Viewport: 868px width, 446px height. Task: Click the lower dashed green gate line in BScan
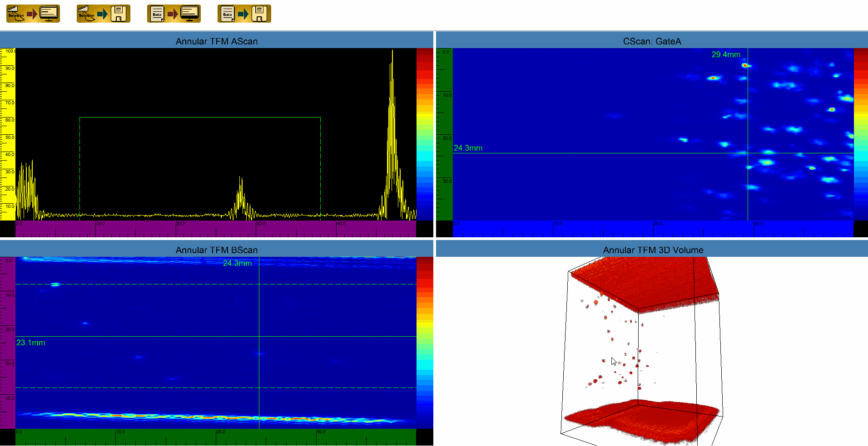(x=216, y=388)
